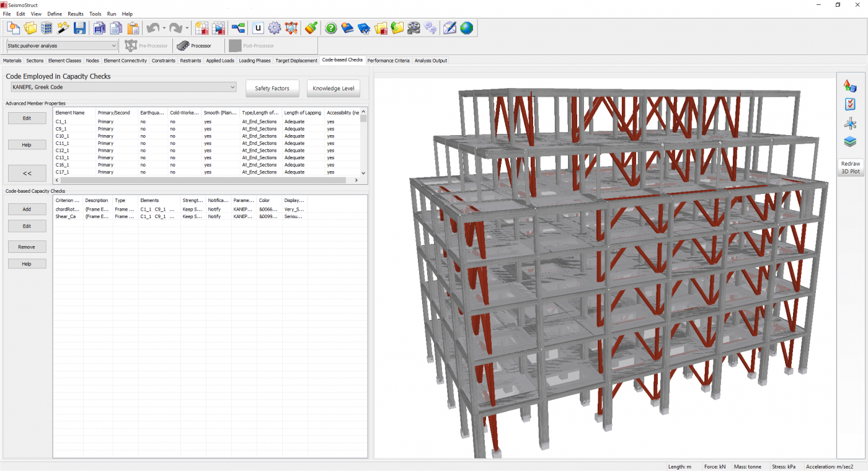Redo the last action
Image resolution: width=868 pixels, height=471 pixels.
coord(175,28)
